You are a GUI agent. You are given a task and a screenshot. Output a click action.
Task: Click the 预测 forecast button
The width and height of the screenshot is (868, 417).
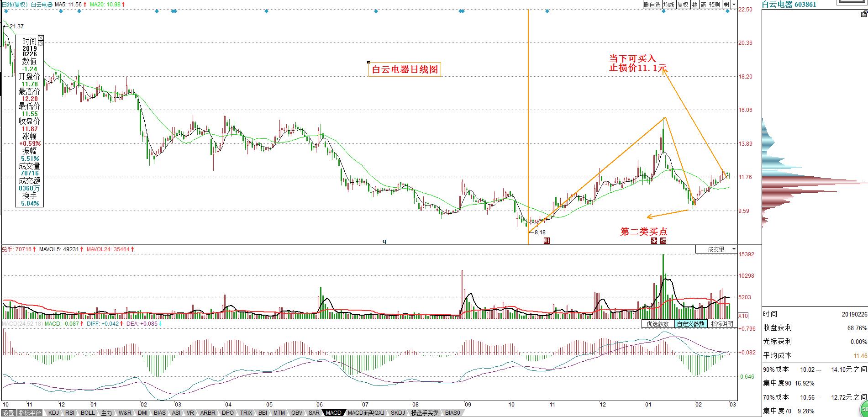click(x=715, y=5)
